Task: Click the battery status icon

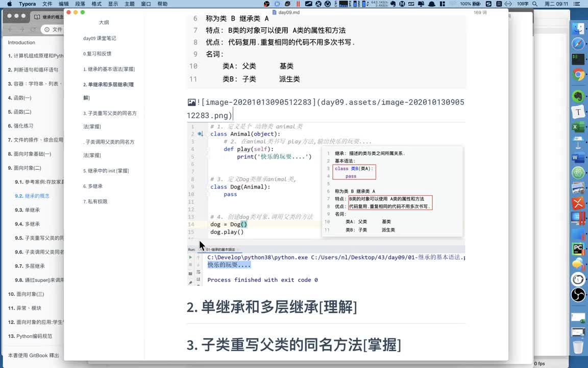Action: (476, 4)
